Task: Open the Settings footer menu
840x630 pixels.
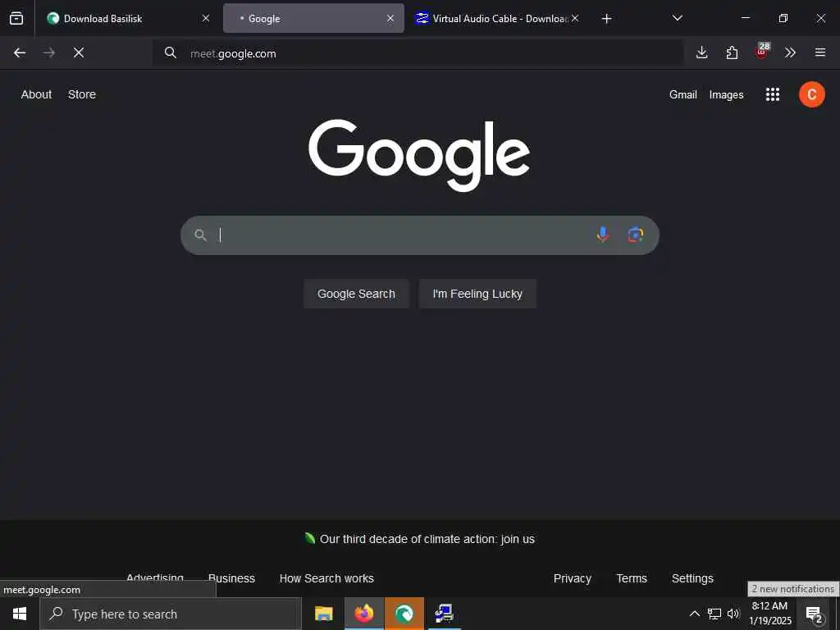Action: 692,578
